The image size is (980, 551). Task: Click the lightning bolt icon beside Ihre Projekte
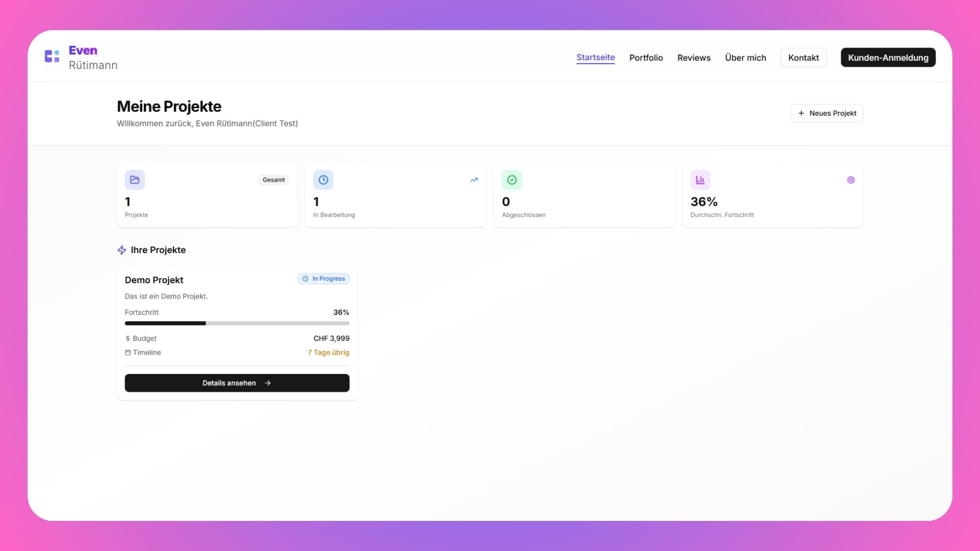click(121, 249)
